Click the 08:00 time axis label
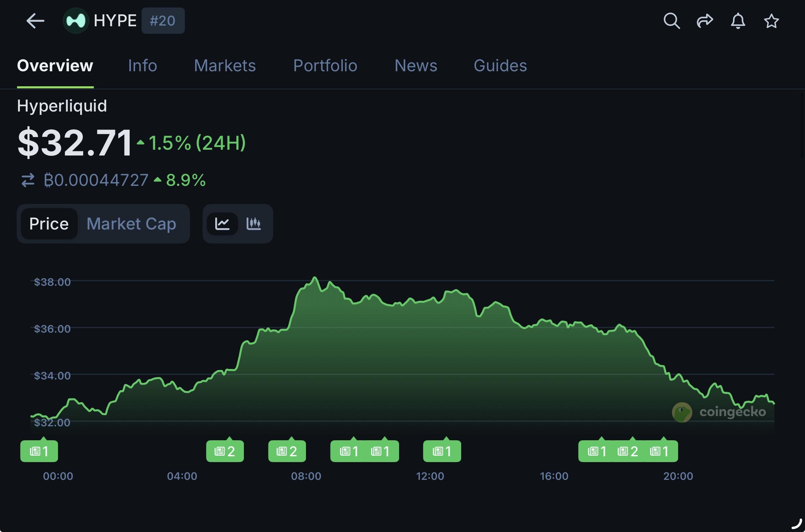Image resolution: width=805 pixels, height=532 pixels. (306, 476)
